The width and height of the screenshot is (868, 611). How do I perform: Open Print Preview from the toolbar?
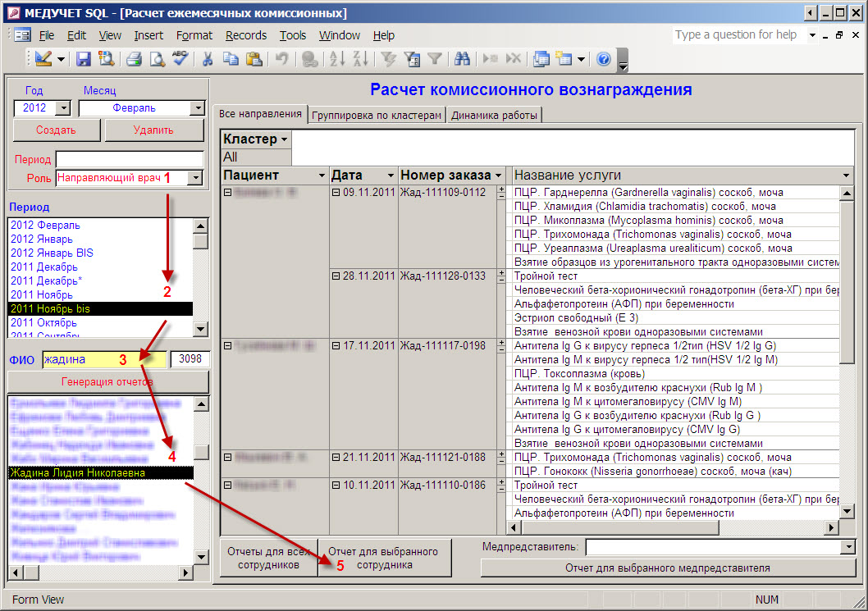tap(158, 59)
